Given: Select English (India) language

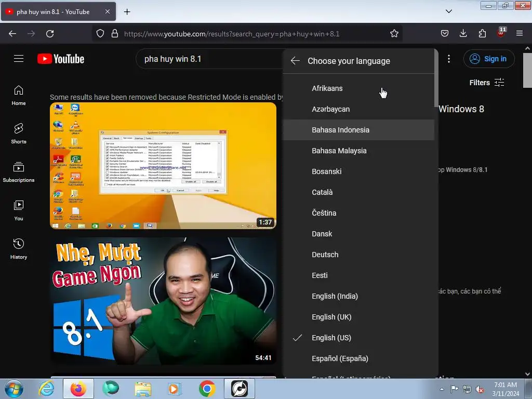Looking at the screenshot, I should click(x=358, y=296).
